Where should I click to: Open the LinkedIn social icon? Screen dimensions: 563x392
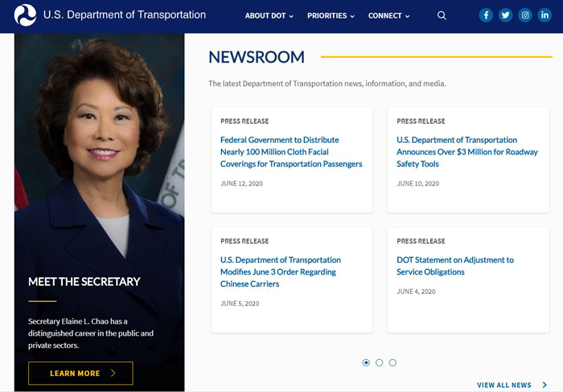tap(545, 15)
